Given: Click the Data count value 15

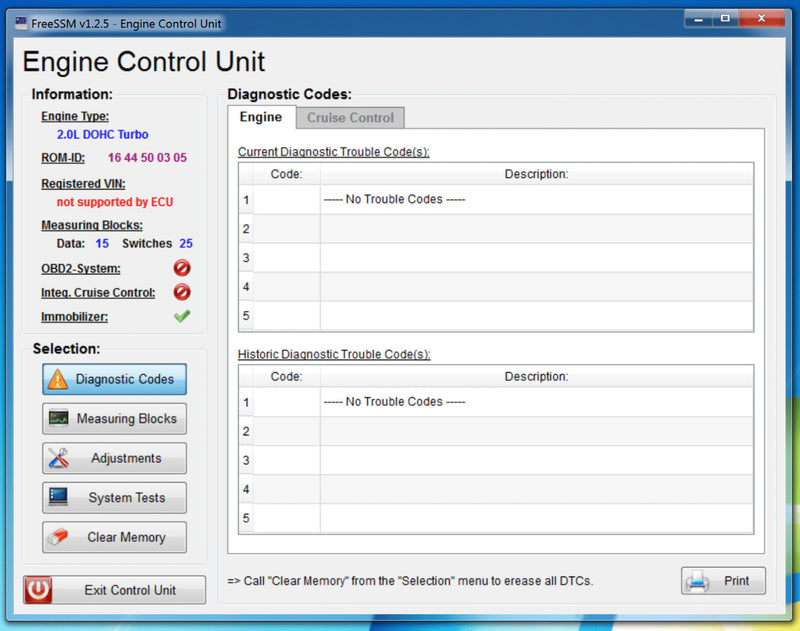Looking at the screenshot, I should click(102, 243).
